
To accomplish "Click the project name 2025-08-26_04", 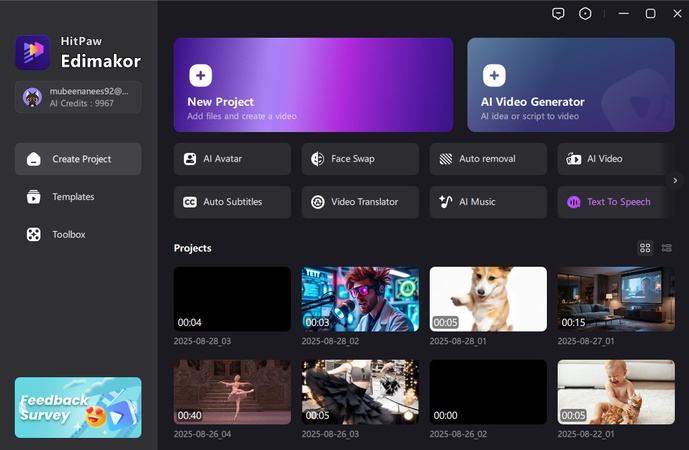I will (x=202, y=434).
